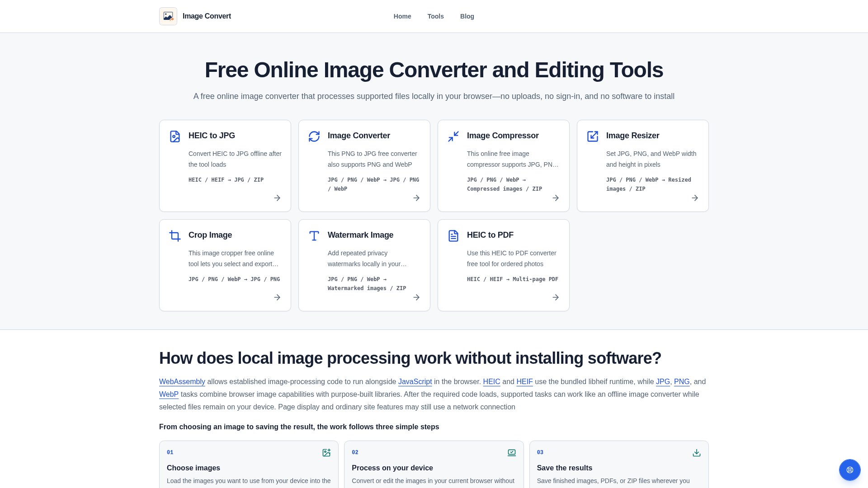Click the 'Process on your device' step heading
This screenshot has width=868, height=488.
(392, 468)
